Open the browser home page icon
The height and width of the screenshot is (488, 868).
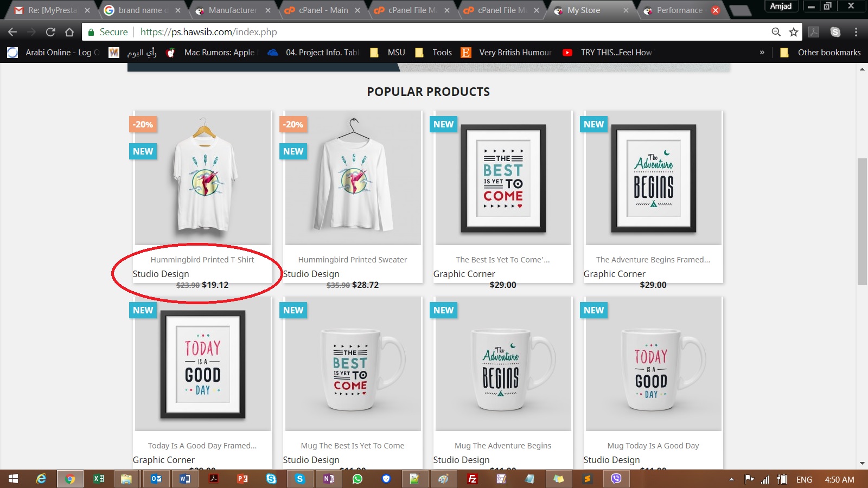(x=69, y=32)
